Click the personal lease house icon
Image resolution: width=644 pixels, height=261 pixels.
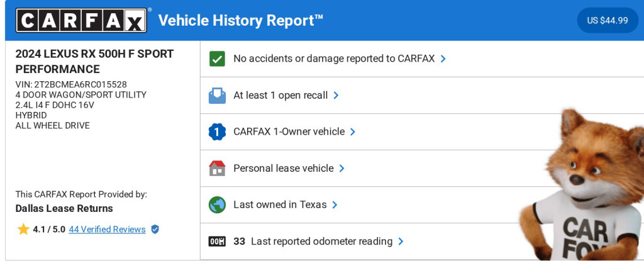pyautogui.click(x=217, y=168)
